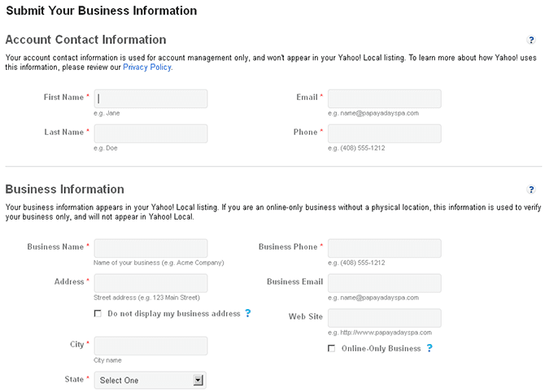Open help icon beside business address checkbox

(x=248, y=313)
